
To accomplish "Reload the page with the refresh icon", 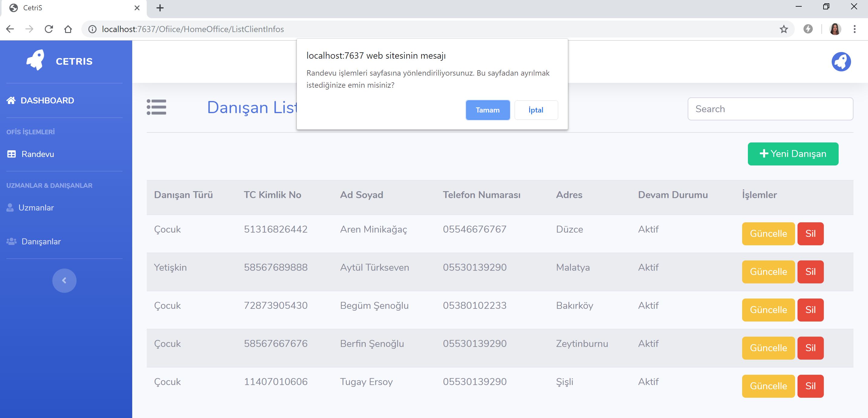I will coord(49,29).
